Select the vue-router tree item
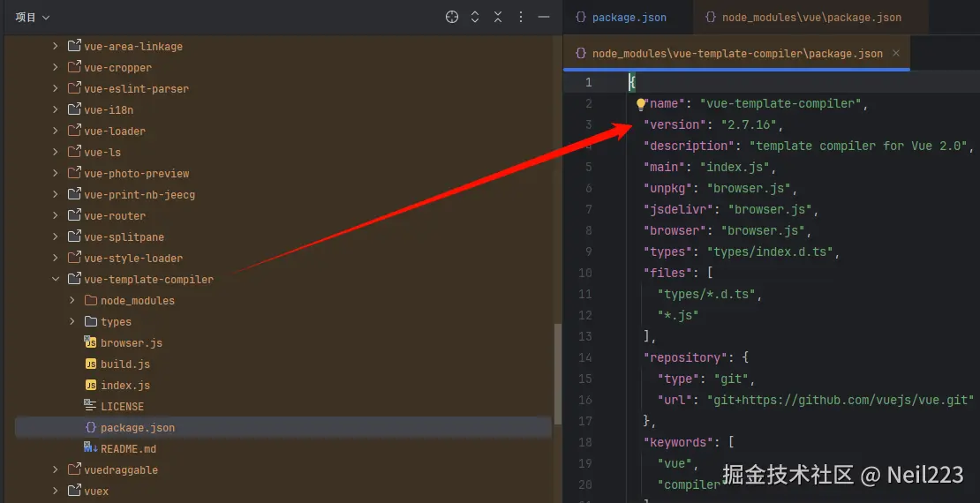Image resolution: width=980 pixels, height=503 pixels. point(115,215)
